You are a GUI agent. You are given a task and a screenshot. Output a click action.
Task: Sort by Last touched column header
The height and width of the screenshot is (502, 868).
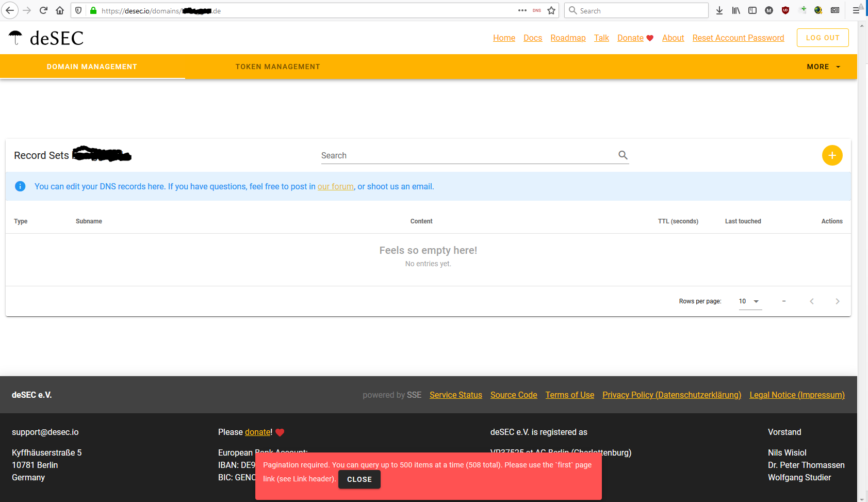(743, 221)
